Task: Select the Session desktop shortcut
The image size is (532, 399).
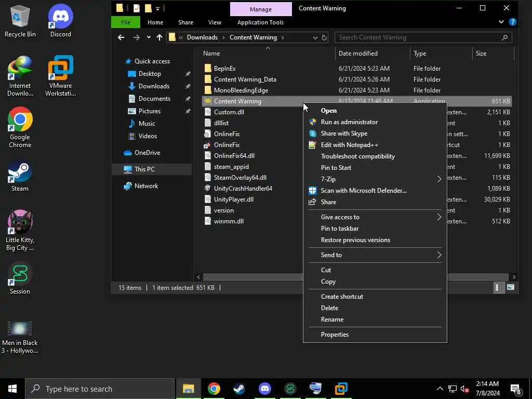Action: 20,278
